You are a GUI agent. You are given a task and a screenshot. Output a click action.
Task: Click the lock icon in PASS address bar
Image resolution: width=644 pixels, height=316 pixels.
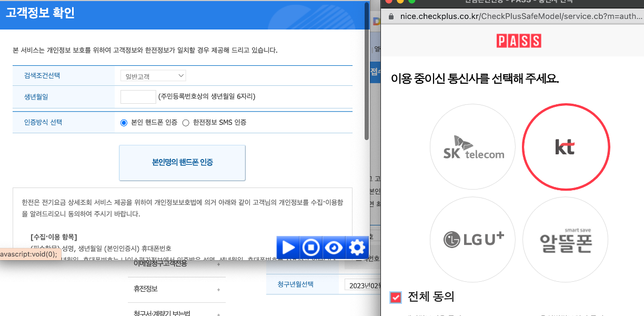pyautogui.click(x=390, y=16)
